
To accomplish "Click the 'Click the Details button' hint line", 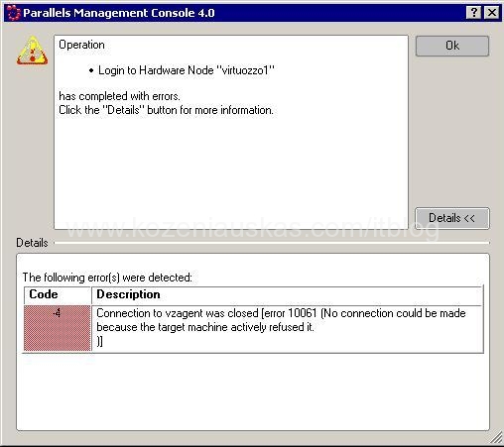I will coord(166,110).
